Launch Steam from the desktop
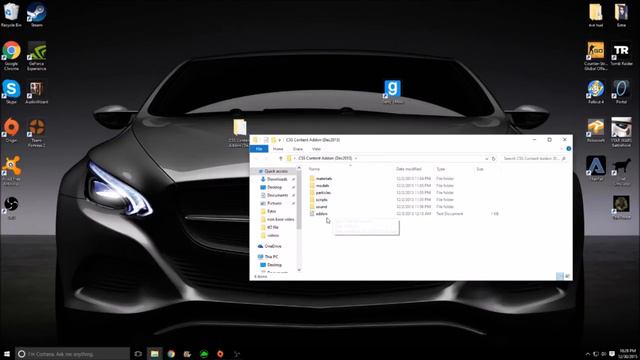Viewport: 640px width, 360px height. [x=36, y=15]
